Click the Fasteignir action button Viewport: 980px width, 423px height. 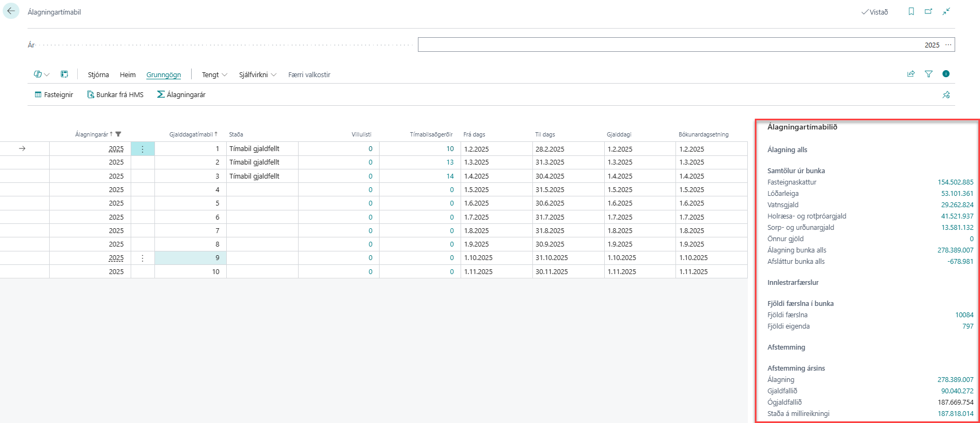[x=54, y=95]
